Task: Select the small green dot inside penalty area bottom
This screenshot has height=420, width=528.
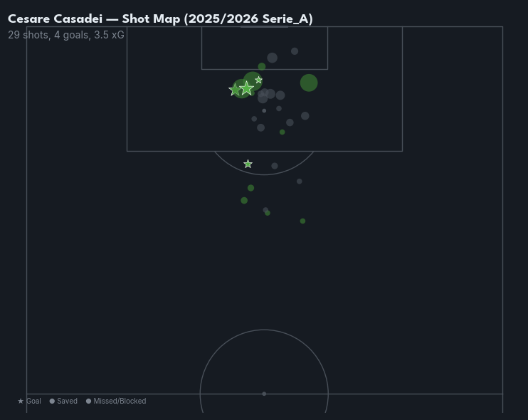Action: [x=283, y=132]
